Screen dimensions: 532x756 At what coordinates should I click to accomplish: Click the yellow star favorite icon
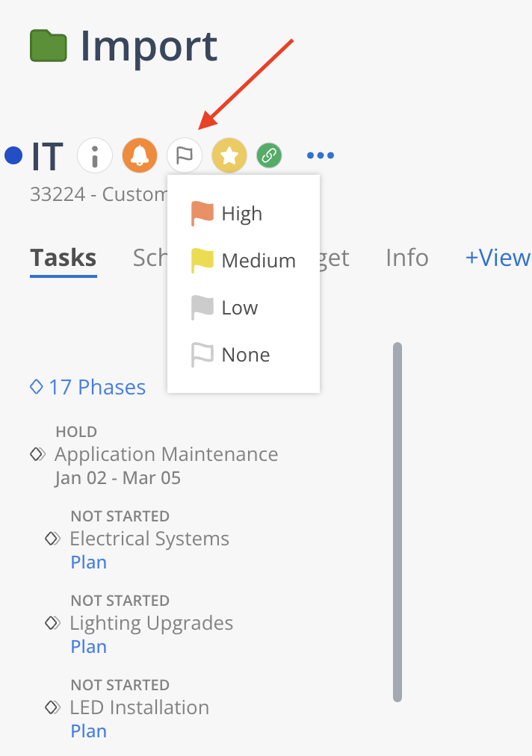229,155
